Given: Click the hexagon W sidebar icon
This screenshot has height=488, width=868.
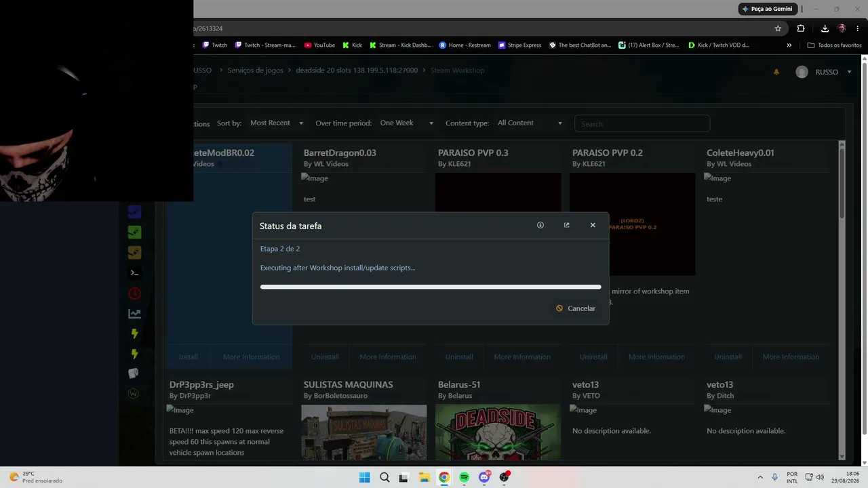Looking at the screenshot, I should [x=134, y=394].
